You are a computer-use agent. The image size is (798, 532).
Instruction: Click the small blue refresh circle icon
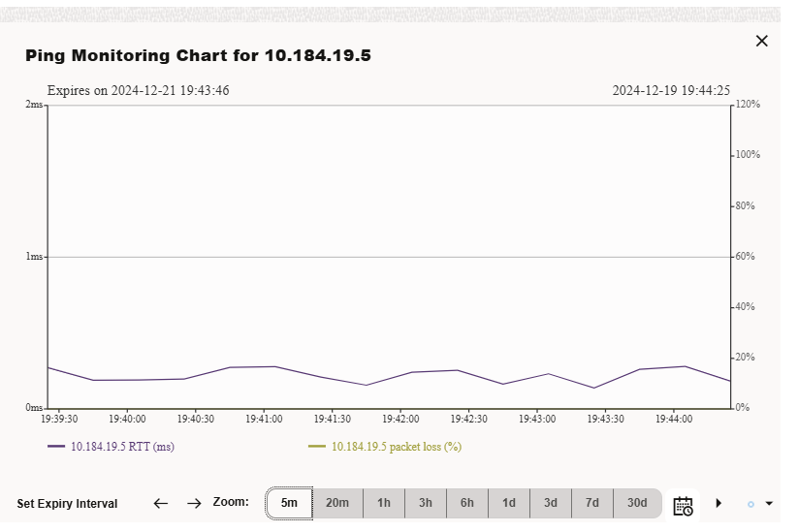click(750, 504)
